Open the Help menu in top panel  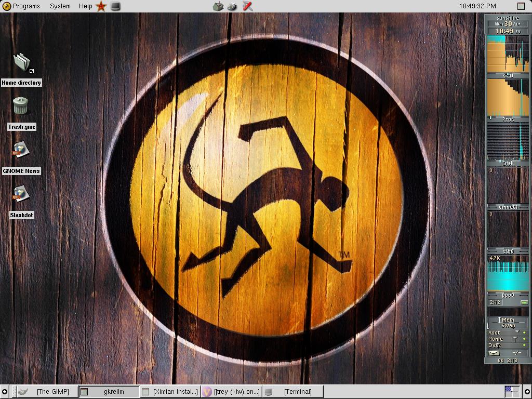tap(85, 6)
